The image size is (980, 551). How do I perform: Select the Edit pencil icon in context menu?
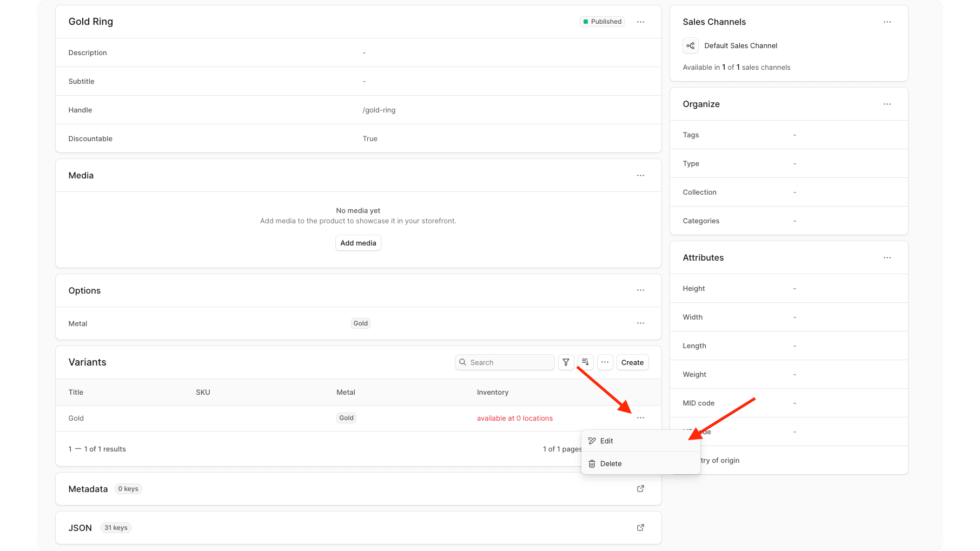coord(592,441)
